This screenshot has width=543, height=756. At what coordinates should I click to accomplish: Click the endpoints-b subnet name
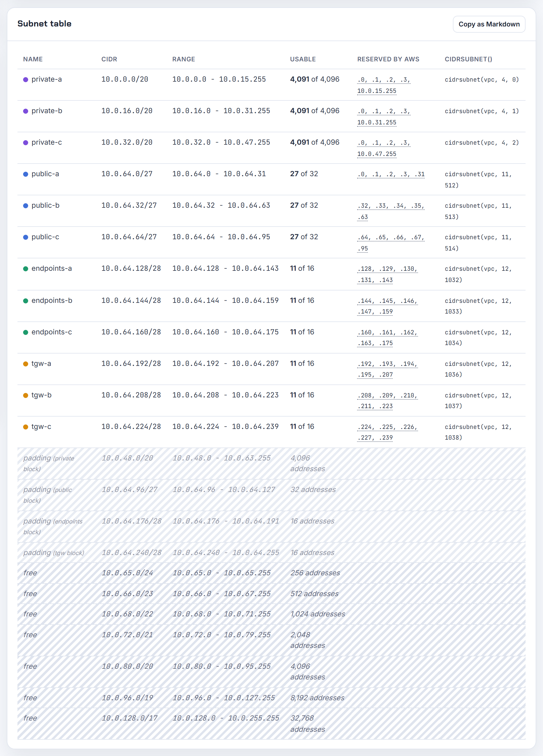pyautogui.click(x=52, y=300)
